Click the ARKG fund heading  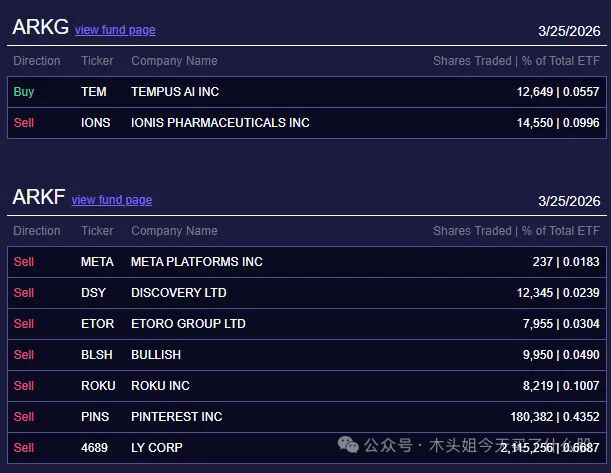tap(40, 28)
